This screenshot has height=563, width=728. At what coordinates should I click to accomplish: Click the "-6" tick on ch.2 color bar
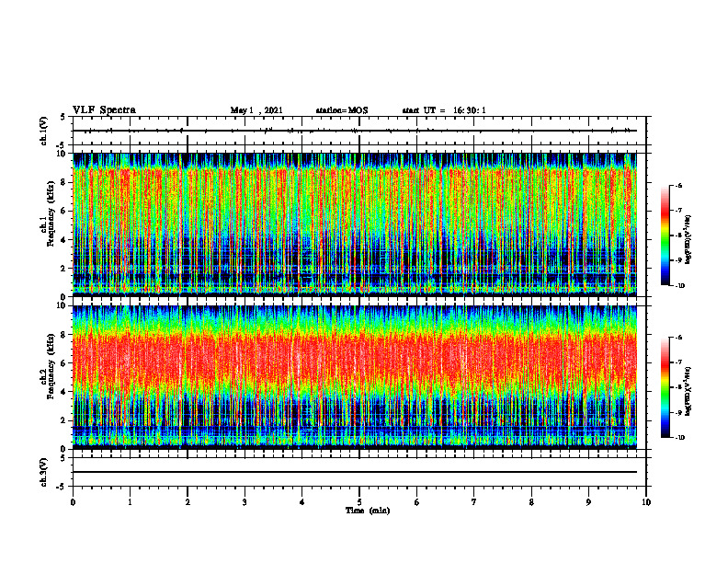(x=678, y=338)
